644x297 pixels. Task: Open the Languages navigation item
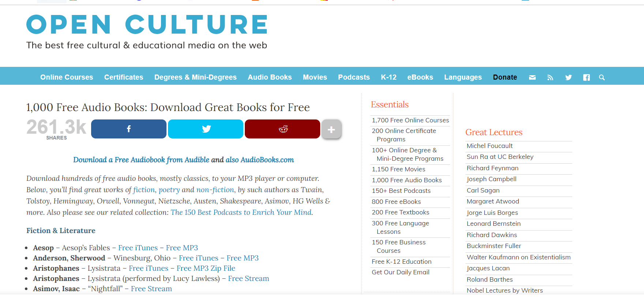(x=463, y=77)
